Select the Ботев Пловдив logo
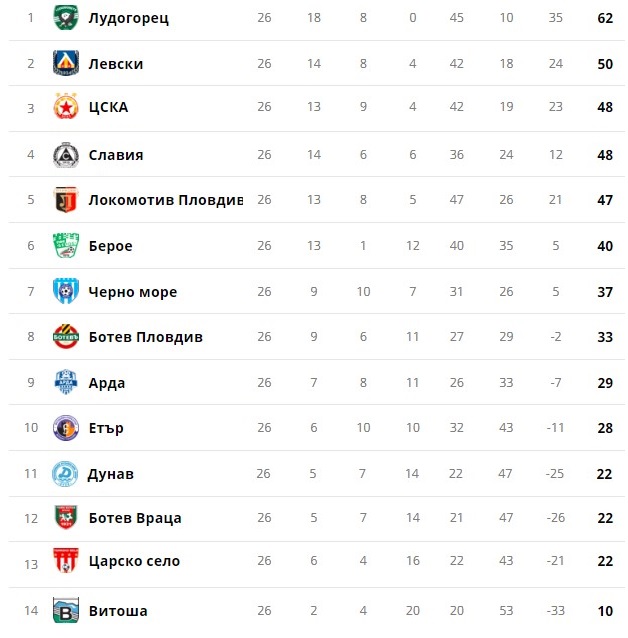628x638 pixels. coord(66,336)
